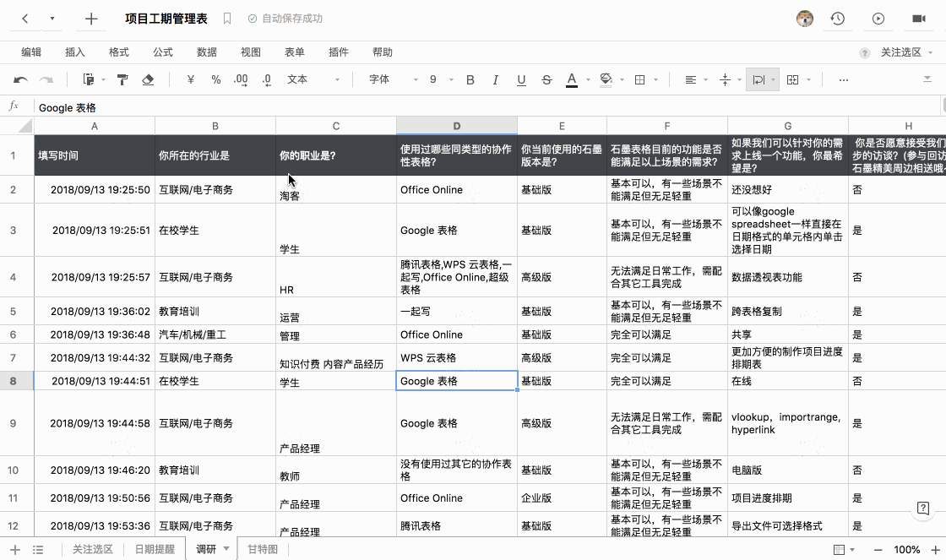Open the 视图 menu
Viewport: 946px width, 560px height.
click(251, 52)
